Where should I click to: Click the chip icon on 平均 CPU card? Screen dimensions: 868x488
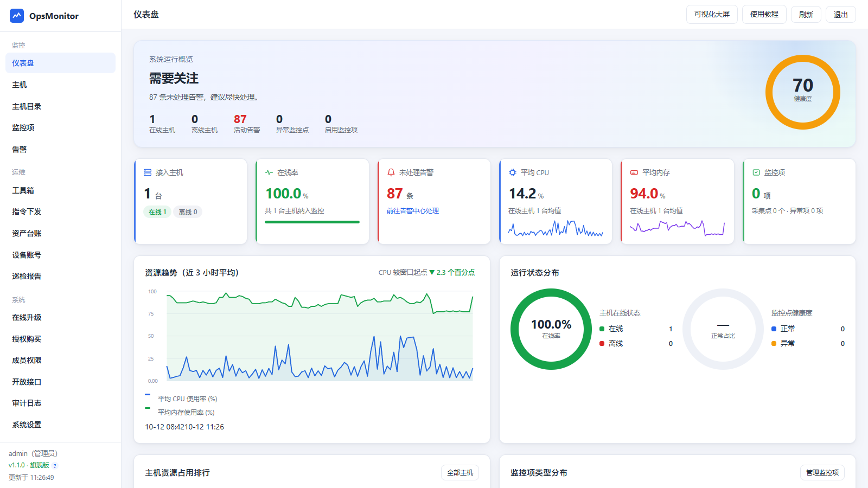[x=513, y=172]
